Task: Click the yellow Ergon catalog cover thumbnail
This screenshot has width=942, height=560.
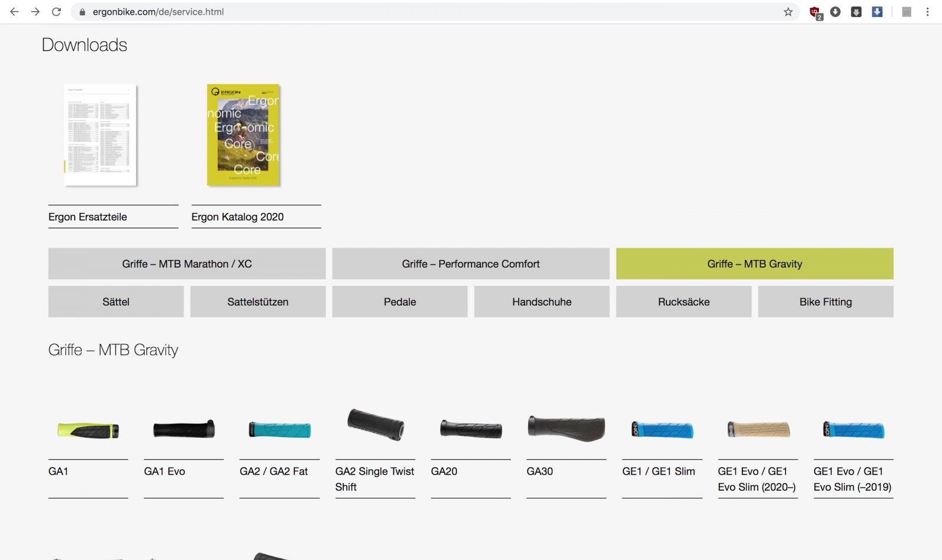Action: (243, 135)
